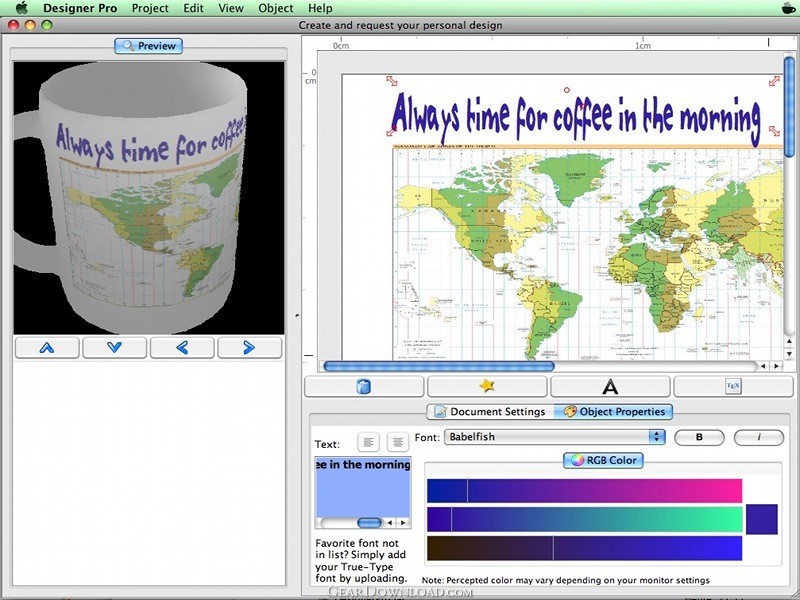
Task: Click canvas scroll-left arrow
Action: (x=763, y=366)
